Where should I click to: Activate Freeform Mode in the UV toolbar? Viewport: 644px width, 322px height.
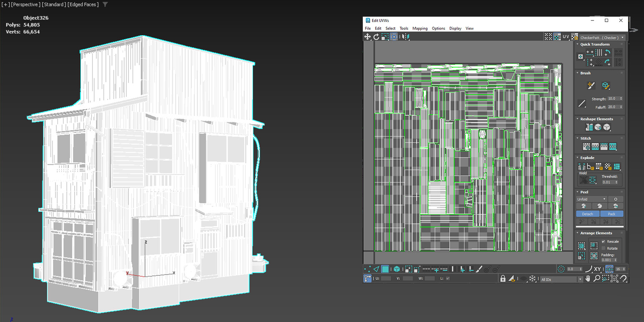click(x=394, y=37)
